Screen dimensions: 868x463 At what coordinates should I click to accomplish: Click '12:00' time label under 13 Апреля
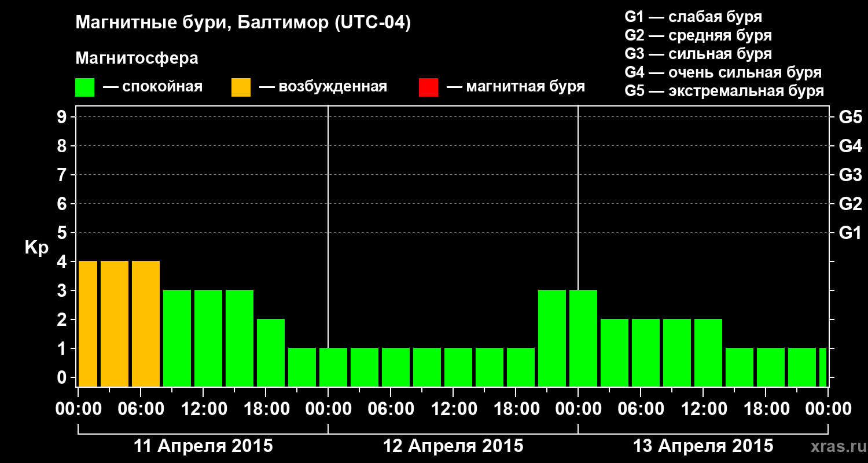pos(703,409)
